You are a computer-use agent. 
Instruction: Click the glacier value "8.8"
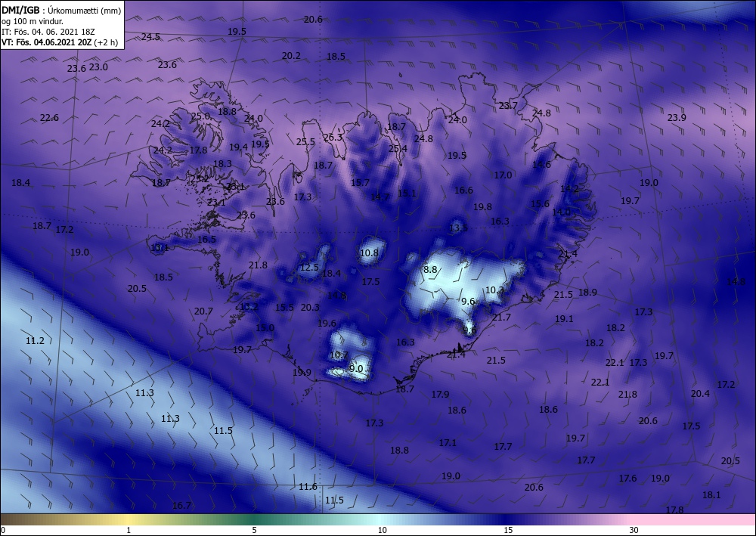click(430, 269)
